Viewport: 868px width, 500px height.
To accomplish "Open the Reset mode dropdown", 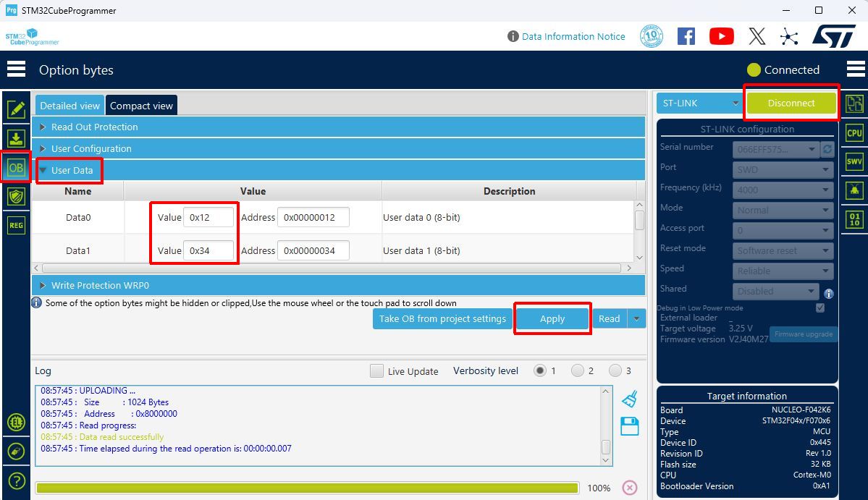I will pyautogui.click(x=783, y=250).
